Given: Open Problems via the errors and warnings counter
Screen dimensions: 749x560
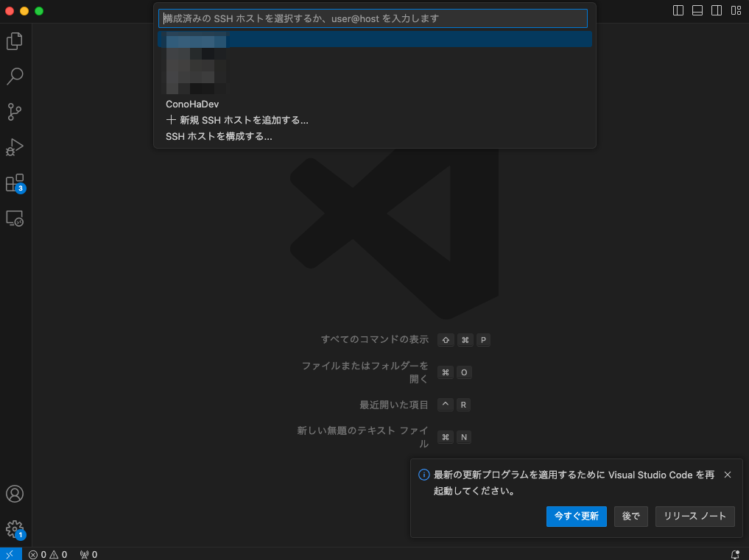Looking at the screenshot, I should coord(48,554).
